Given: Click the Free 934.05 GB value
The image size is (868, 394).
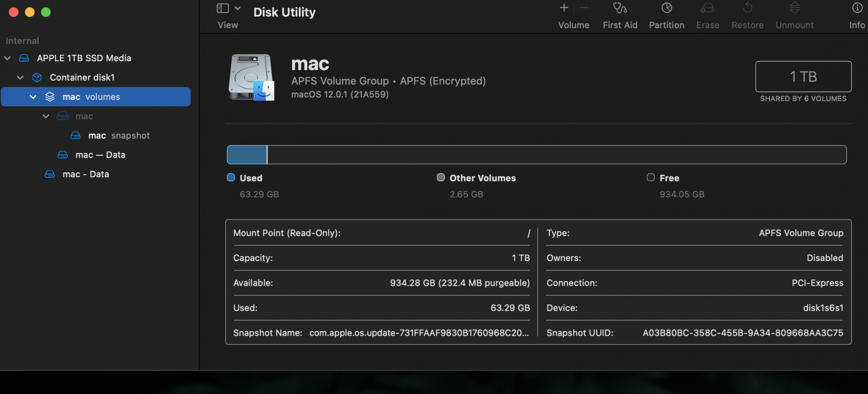Looking at the screenshot, I should coord(682,194).
